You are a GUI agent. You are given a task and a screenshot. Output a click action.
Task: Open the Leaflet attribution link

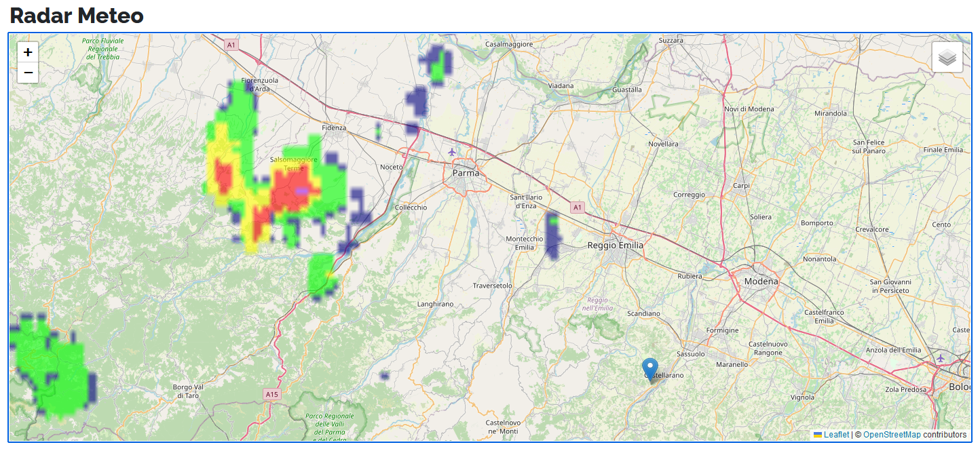(x=835, y=435)
